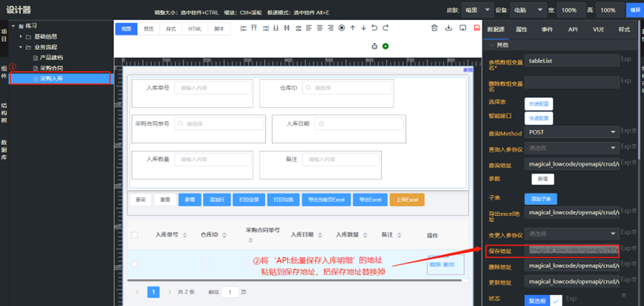Open the 事件 tab in right panel
This screenshot has width=644, height=306.
(547, 30)
